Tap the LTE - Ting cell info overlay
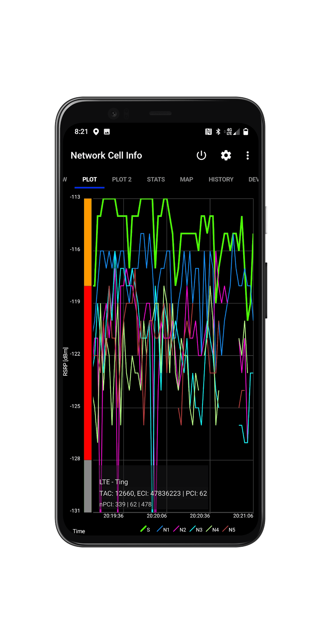The width and height of the screenshot is (322, 644). [153, 488]
